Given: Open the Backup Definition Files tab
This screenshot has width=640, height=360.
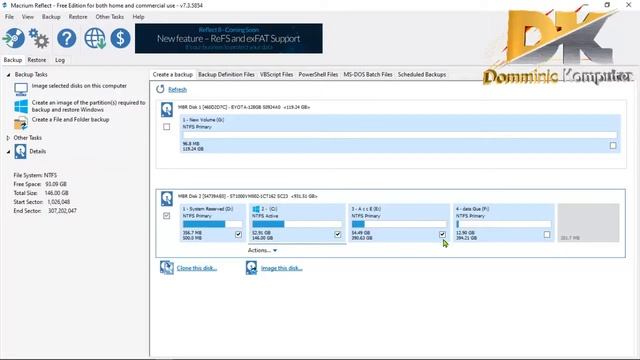Looking at the screenshot, I should [x=226, y=75].
